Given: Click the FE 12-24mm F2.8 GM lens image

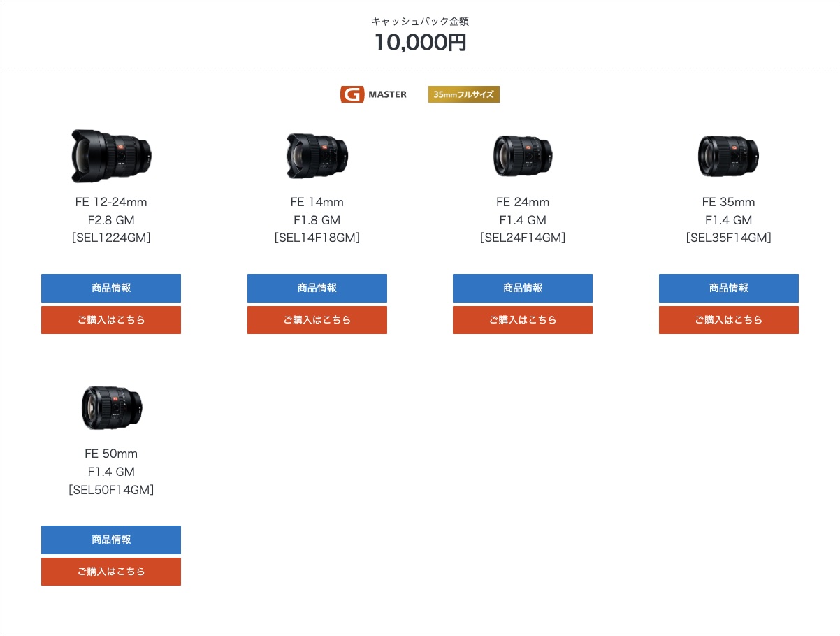Looking at the screenshot, I should coord(111,155).
